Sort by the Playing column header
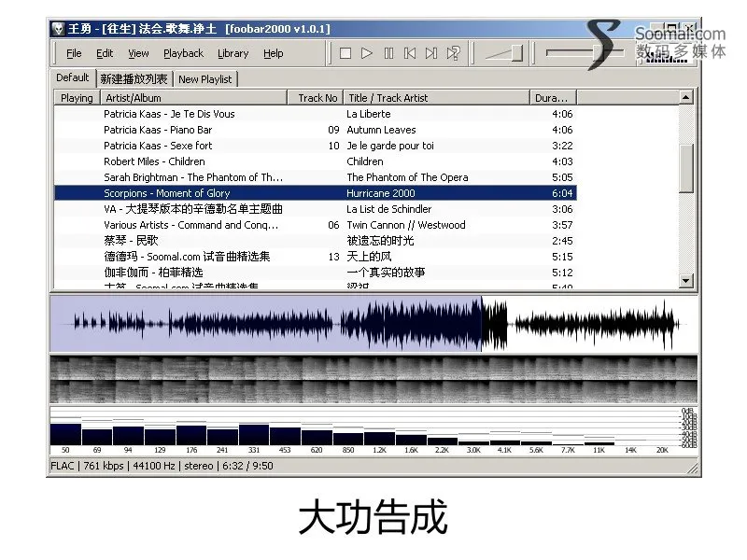Viewport: 747px width, 560px height. pyautogui.click(x=77, y=98)
